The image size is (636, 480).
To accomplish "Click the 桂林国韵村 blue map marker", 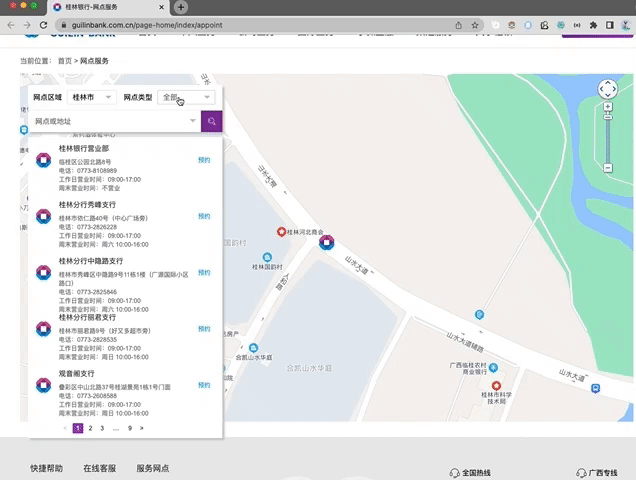I will [267, 257].
